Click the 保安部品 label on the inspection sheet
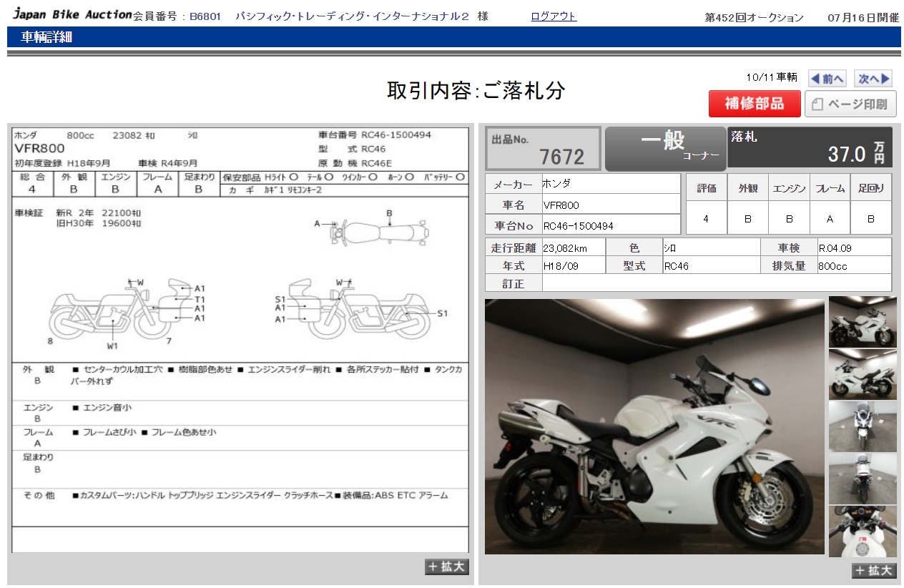The width and height of the screenshot is (904, 588). click(242, 177)
